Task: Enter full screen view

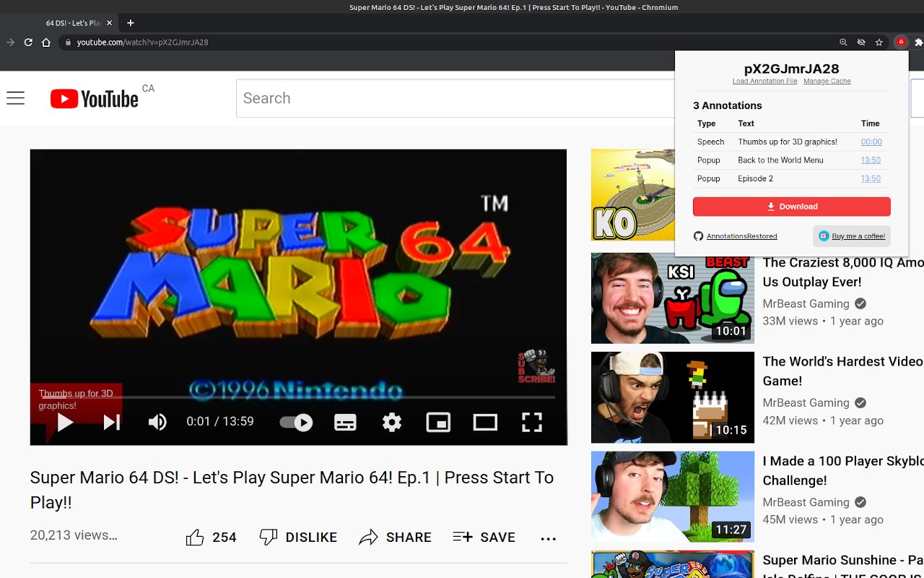Action: [532, 422]
